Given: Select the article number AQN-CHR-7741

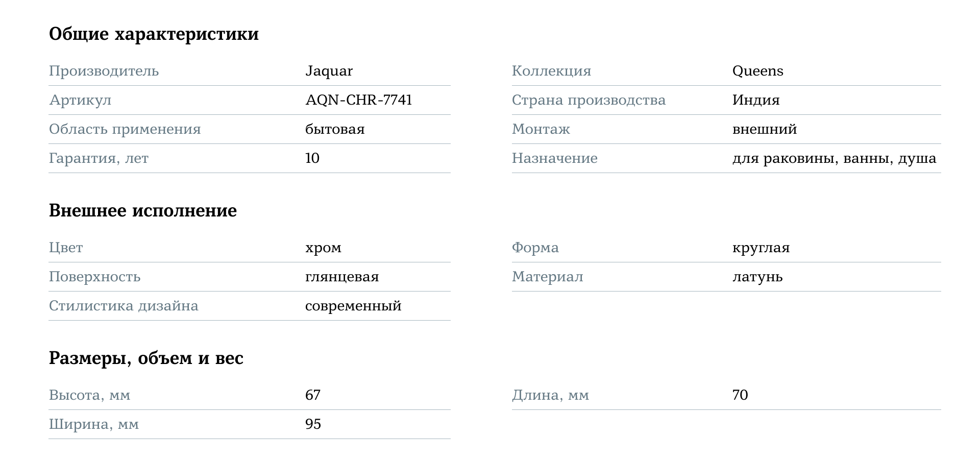Looking at the screenshot, I should 358,100.
